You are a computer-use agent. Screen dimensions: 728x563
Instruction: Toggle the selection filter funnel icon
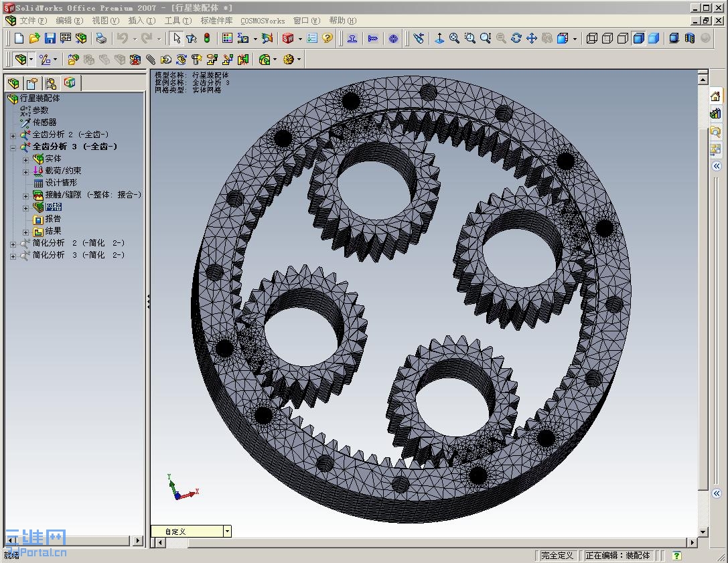point(192,38)
